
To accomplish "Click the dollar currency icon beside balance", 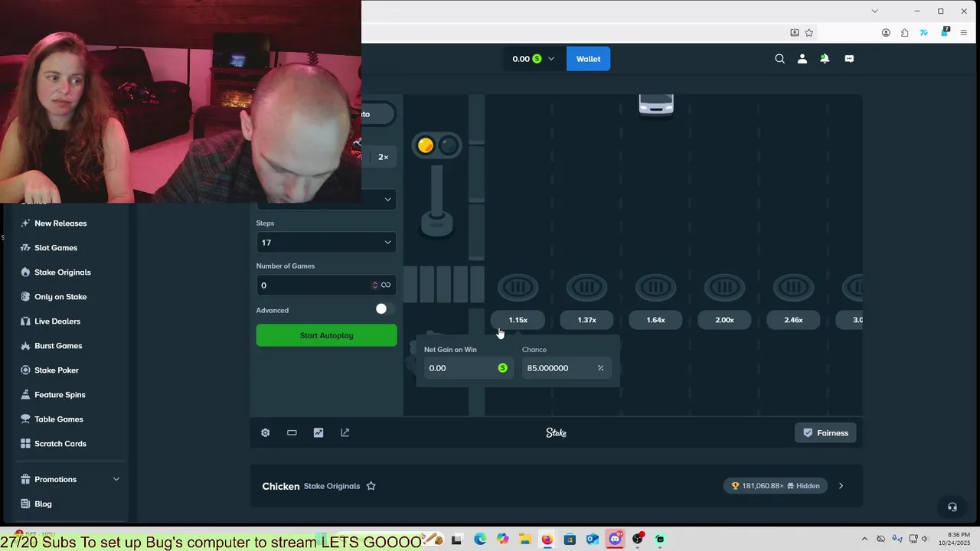I will [x=537, y=59].
